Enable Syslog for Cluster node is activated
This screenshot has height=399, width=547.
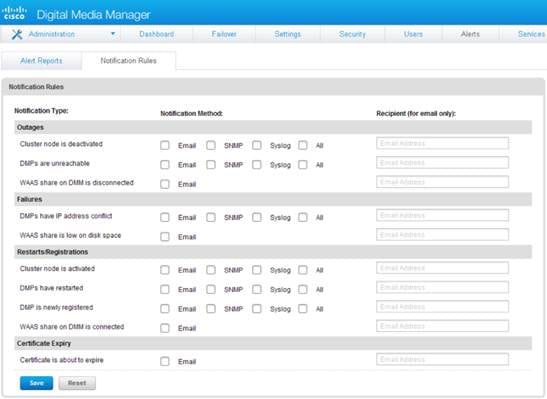[x=257, y=270]
